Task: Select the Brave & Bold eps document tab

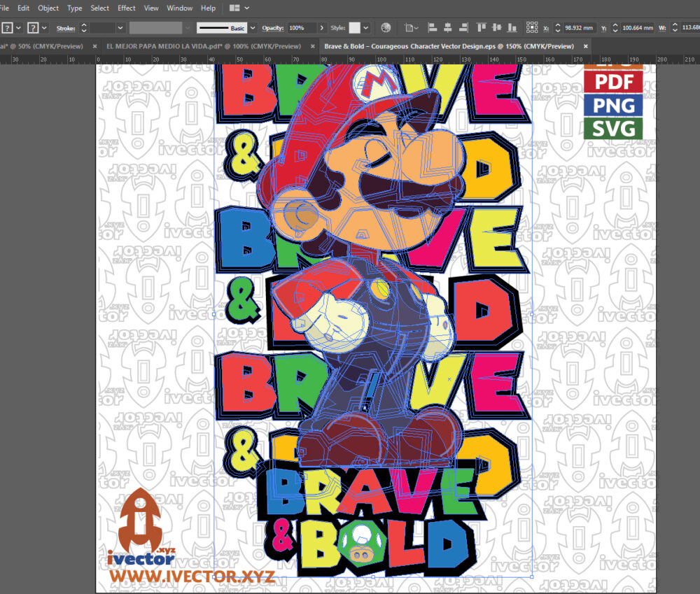Action: [449, 46]
